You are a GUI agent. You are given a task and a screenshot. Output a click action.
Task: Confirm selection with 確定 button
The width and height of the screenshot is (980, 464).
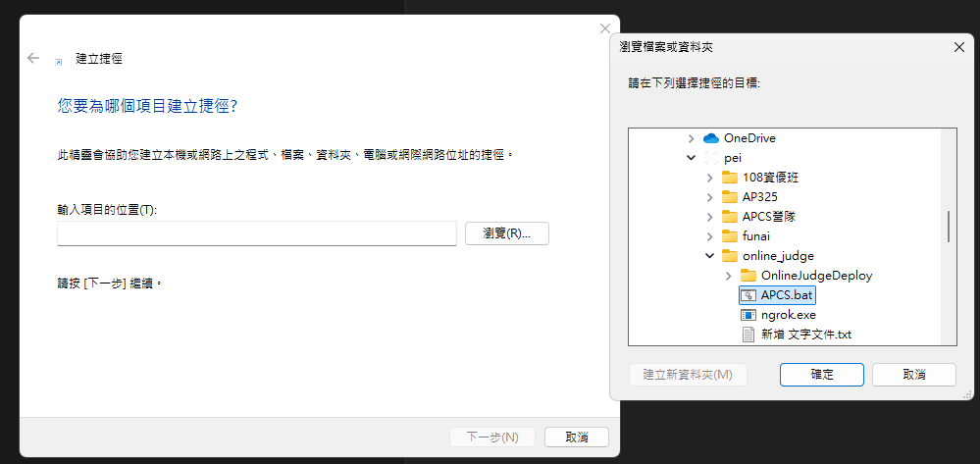[822, 375]
